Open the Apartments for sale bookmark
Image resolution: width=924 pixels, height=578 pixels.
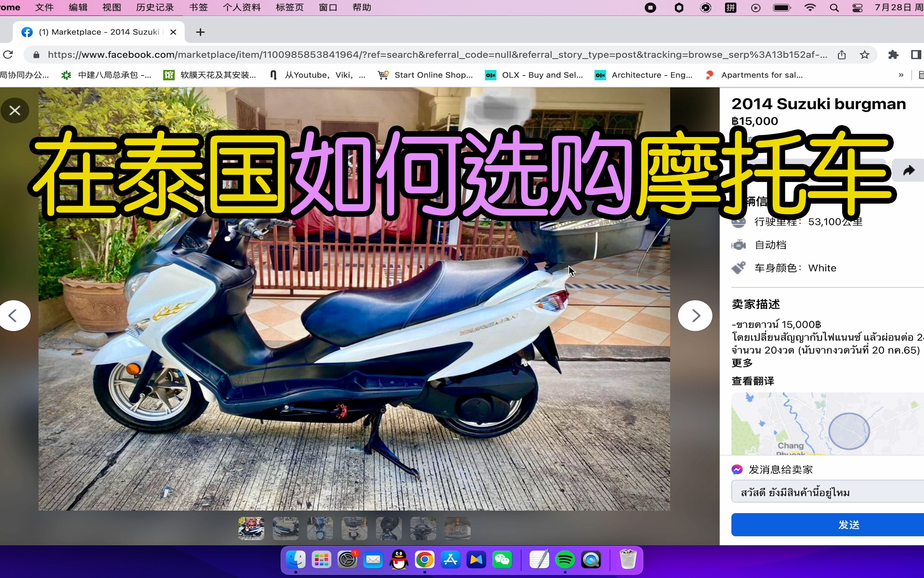point(754,75)
